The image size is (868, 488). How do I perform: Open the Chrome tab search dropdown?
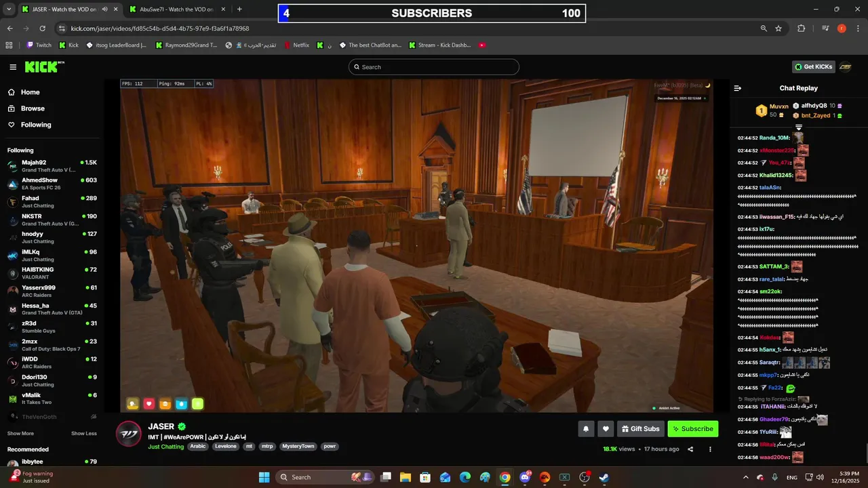(8, 9)
